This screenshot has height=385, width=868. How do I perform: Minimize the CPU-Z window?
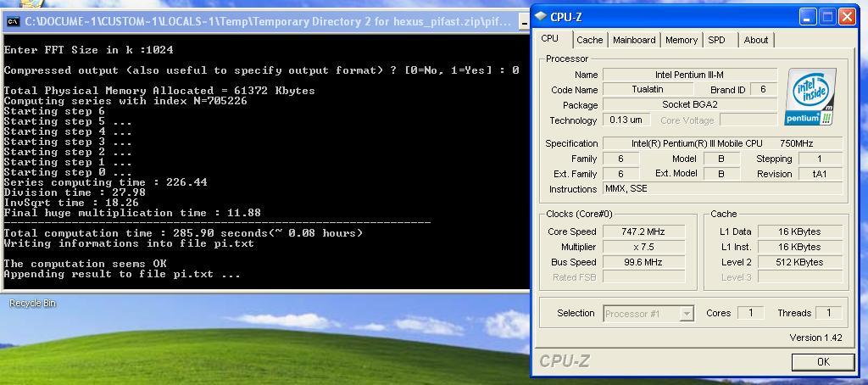coord(808,17)
